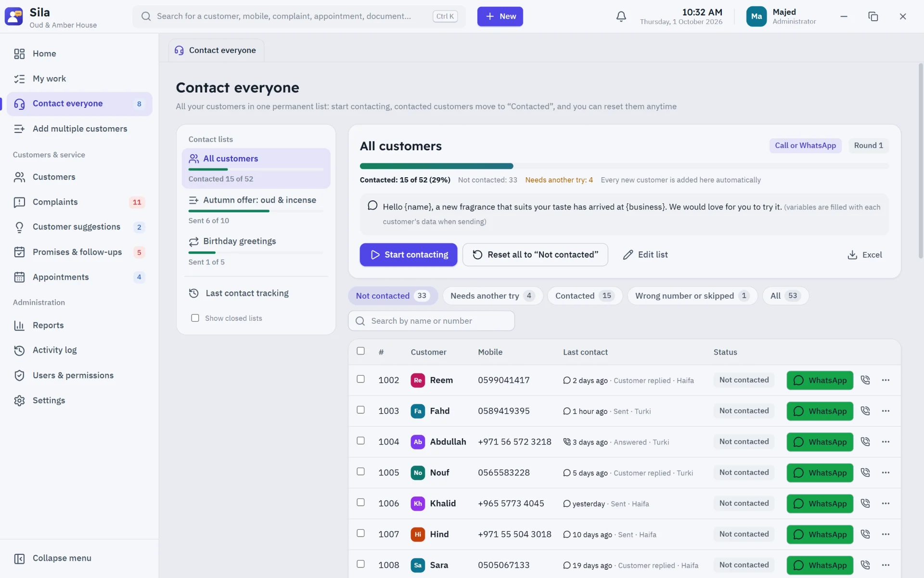The width and height of the screenshot is (924, 578).
Task: Focus the Search by name or number field
Action: 431,321
